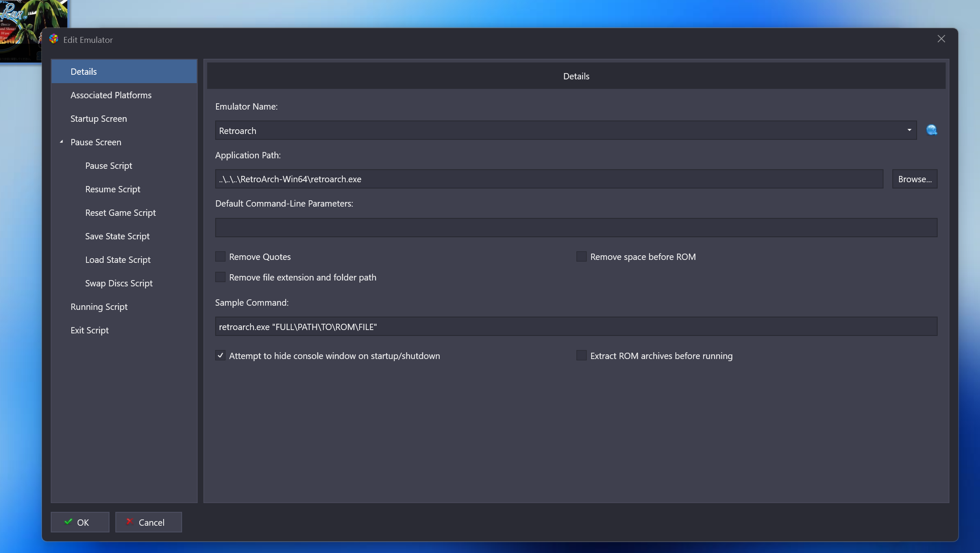The height and width of the screenshot is (553, 980).
Task: Click the Cancel button
Action: tap(149, 522)
